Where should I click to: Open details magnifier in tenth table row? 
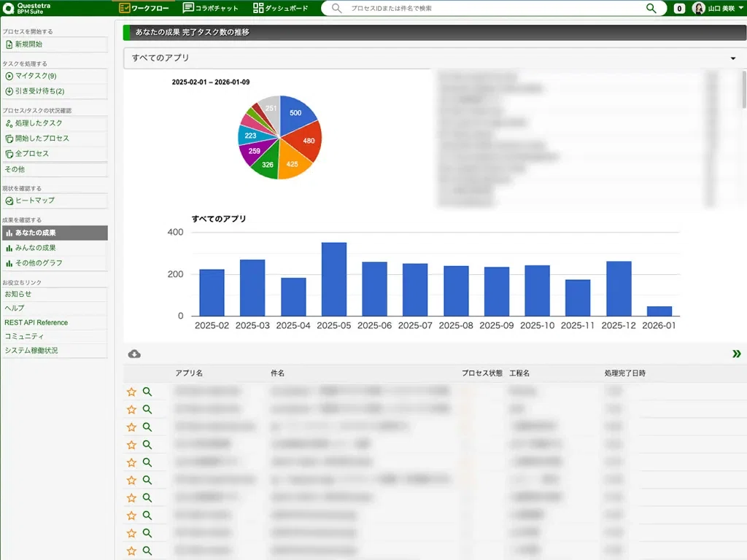click(x=147, y=550)
